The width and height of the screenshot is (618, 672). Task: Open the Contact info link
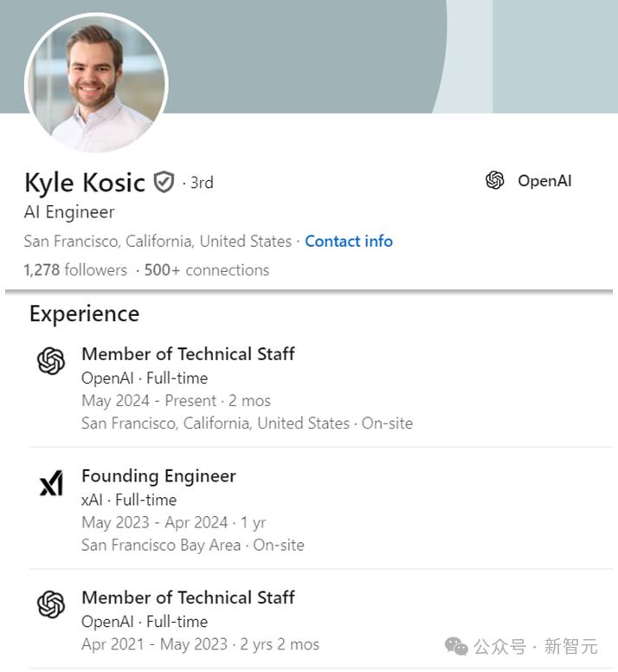pos(348,241)
